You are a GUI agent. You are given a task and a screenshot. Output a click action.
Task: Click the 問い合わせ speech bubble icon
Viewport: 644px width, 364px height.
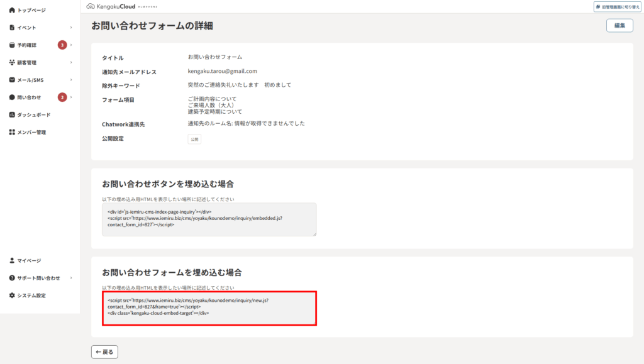click(12, 97)
